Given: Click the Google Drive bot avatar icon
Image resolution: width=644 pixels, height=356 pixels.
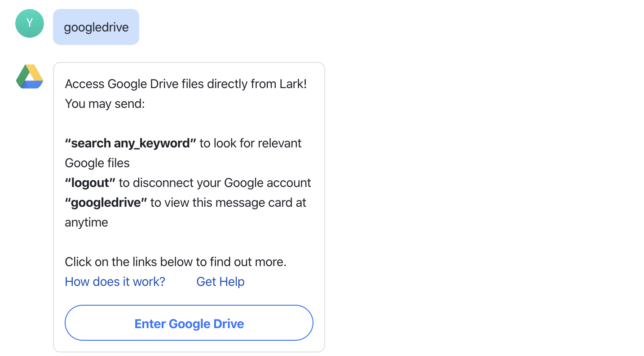Looking at the screenshot, I should (x=30, y=76).
